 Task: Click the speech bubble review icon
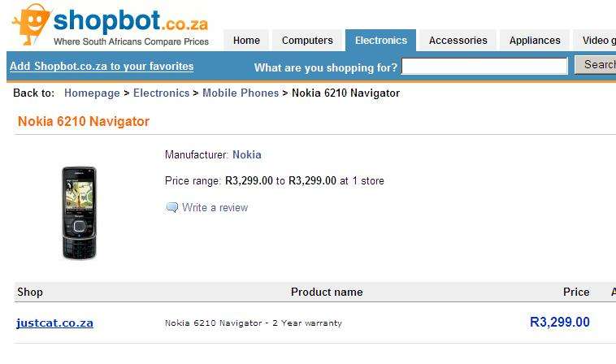coord(172,207)
